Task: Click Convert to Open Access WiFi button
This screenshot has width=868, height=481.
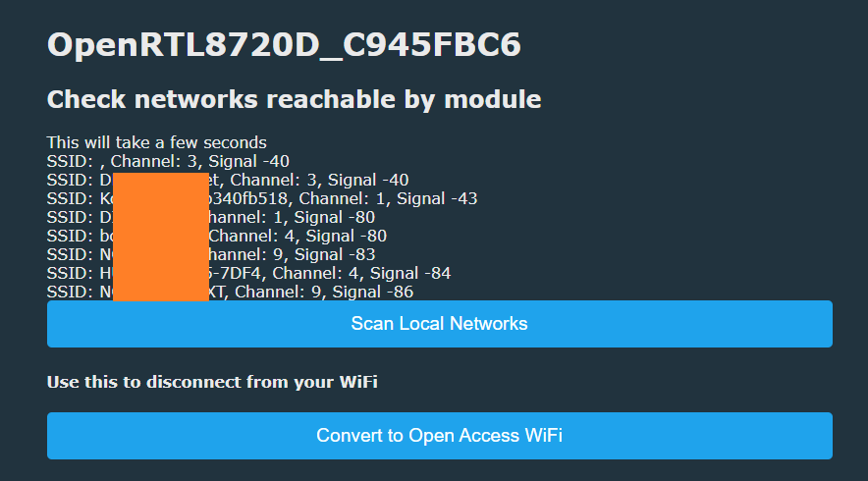Action: click(440, 436)
